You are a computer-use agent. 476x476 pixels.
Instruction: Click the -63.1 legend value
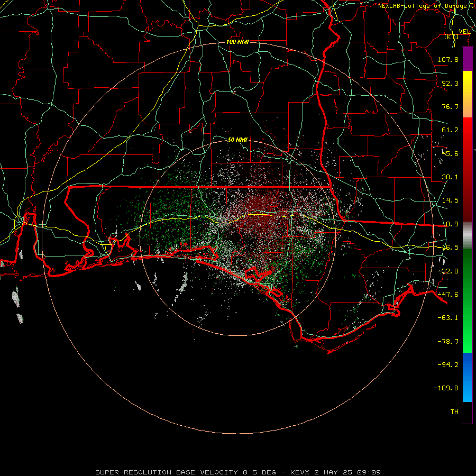click(448, 317)
